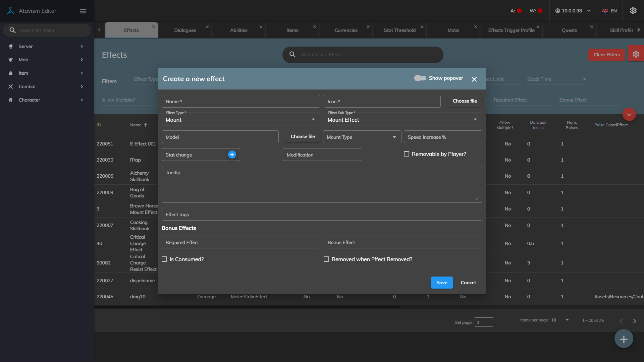Image resolution: width=644 pixels, height=362 pixels.
Task: Go to next page arrow in pagination
Action: tap(634, 321)
